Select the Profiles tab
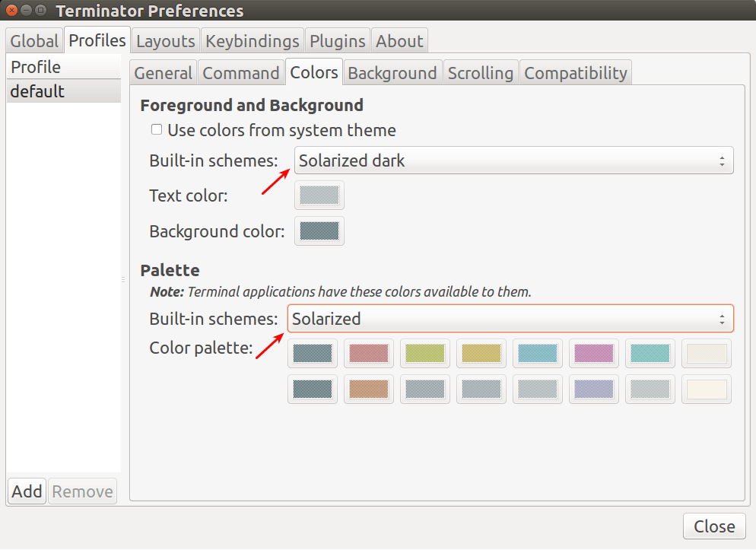Viewport: 756px width, 550px height. point(97,40)
